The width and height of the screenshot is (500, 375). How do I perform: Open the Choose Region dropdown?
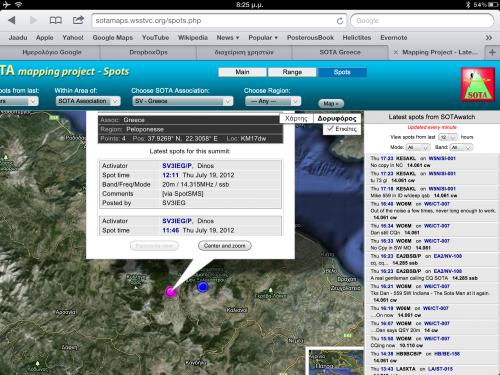click(273, 101)
